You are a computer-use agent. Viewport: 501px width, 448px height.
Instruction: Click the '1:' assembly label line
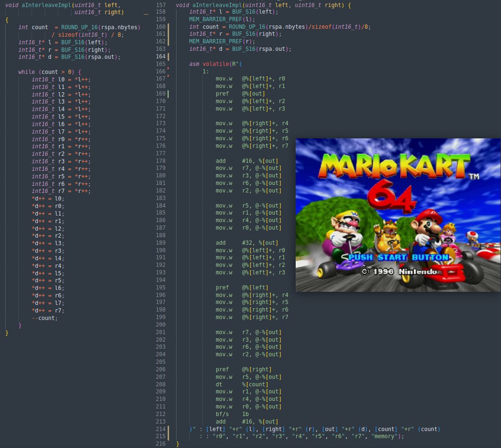pyautogui.click(x=205, y=71)
